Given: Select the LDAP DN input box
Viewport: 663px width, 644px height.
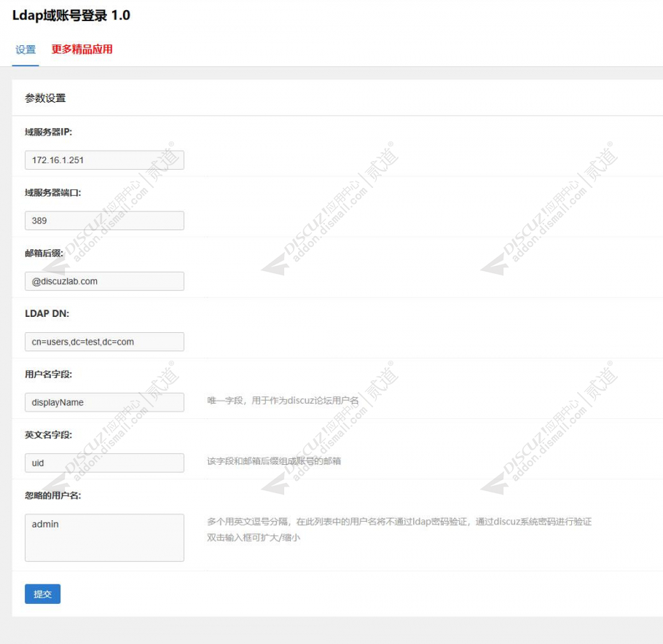Looking at the screenshot, I should pyautogui.click(x=103, y=342).
